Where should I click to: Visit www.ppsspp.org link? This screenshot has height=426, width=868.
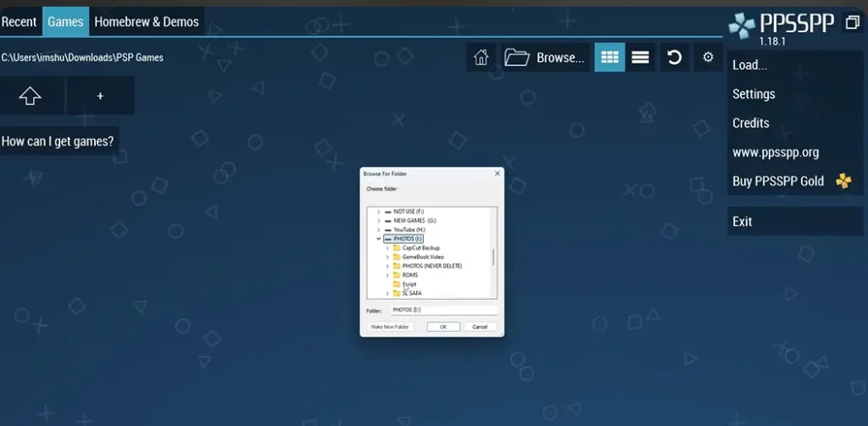(795, 152)
